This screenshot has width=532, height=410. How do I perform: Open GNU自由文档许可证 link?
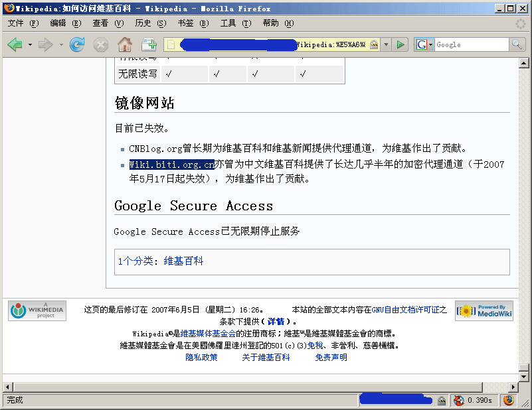[405, 310]
